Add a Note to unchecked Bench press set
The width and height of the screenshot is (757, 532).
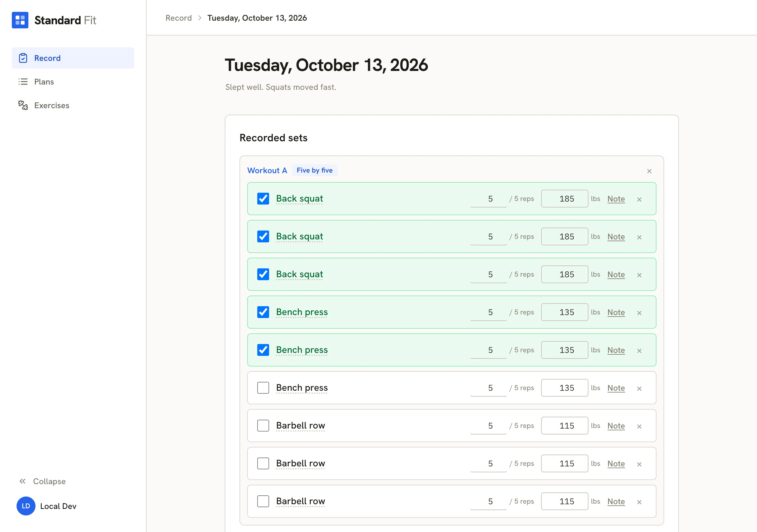coord(616,388)
